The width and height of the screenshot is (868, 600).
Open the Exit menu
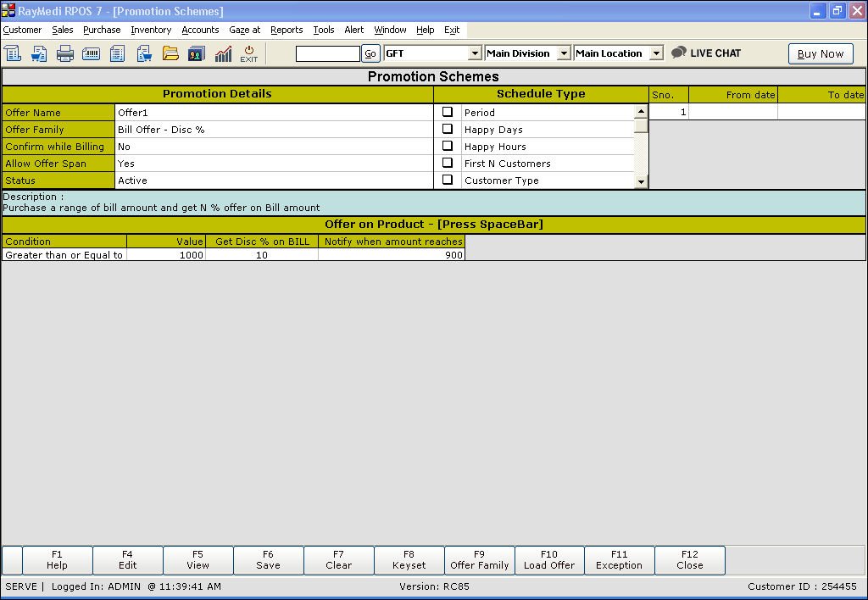pyautogui.click(x=452, y=30)
